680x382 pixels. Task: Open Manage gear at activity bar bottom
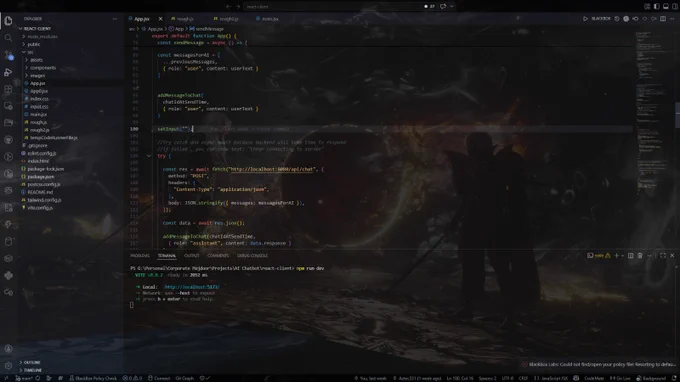8,366
